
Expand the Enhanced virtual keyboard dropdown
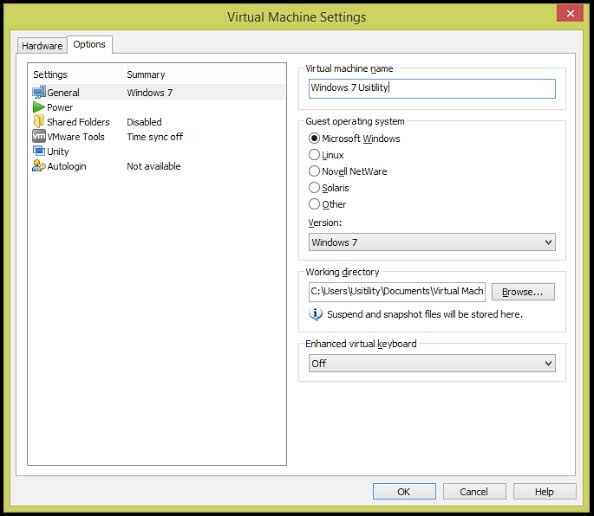pyautogui.click(x=432, y=363)
